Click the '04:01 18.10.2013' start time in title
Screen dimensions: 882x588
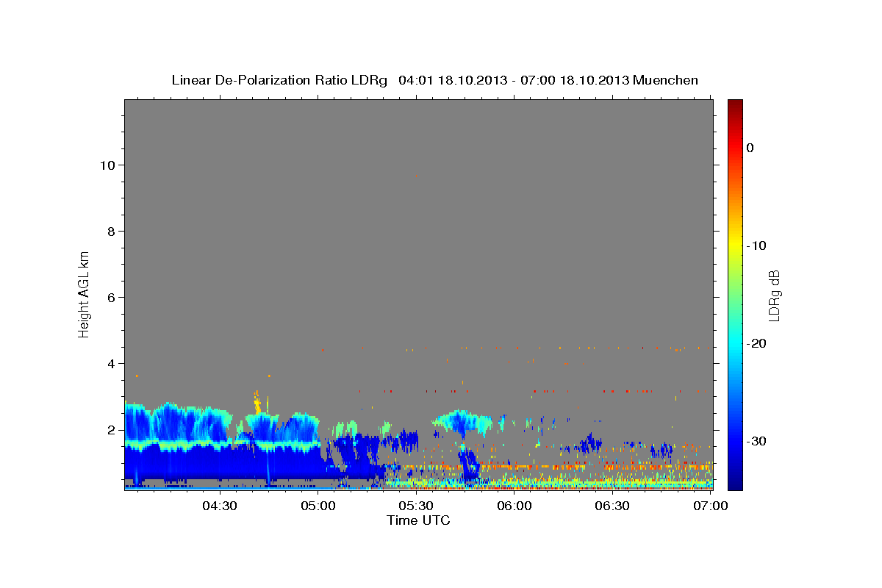453,80
